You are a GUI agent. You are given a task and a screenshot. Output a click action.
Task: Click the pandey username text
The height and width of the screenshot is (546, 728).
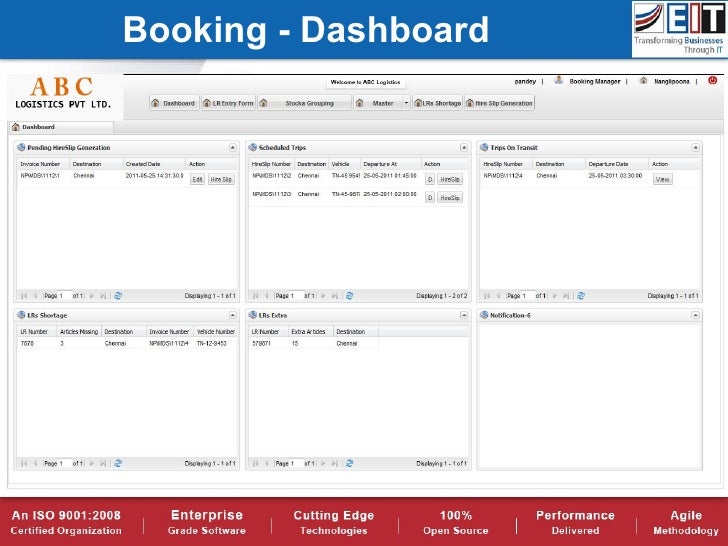pos(525,81)
